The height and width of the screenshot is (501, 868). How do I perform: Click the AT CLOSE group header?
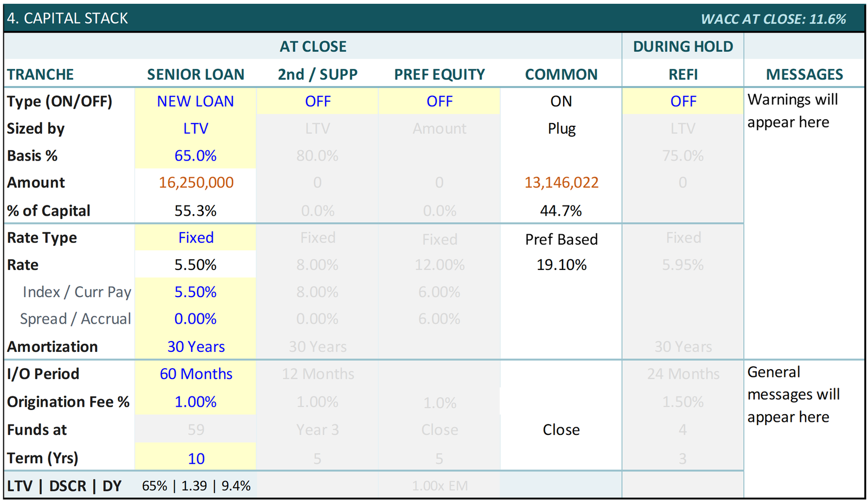point(313,47)
